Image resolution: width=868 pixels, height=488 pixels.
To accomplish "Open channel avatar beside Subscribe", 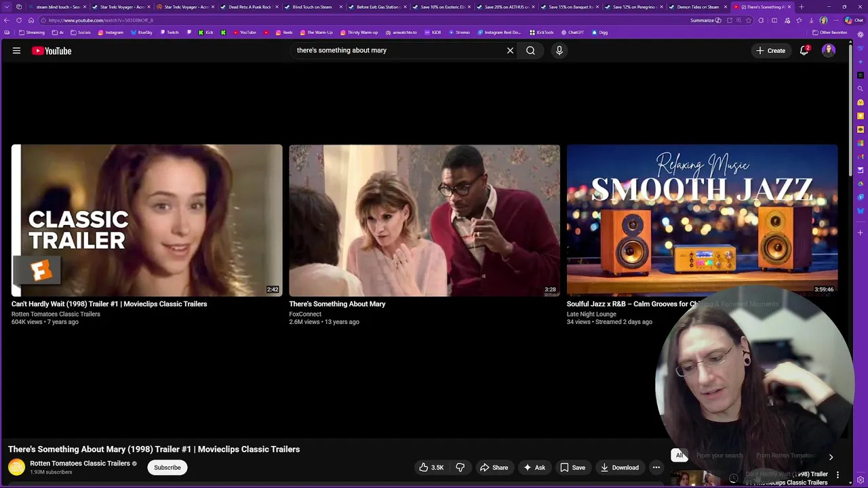I will click(x=16, y=467).
